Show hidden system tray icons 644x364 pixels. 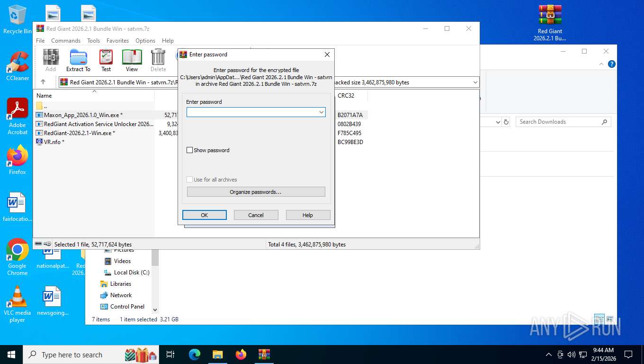tap(549, 355)
